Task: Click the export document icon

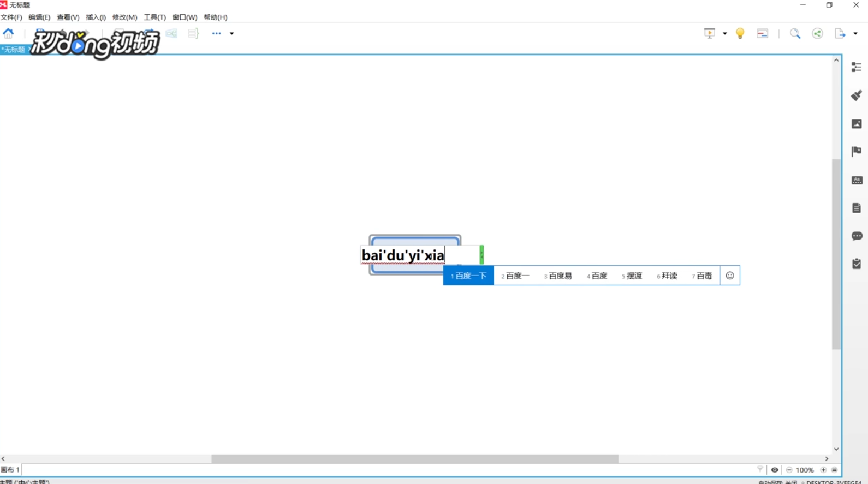Action: click(x=840, y=33)
